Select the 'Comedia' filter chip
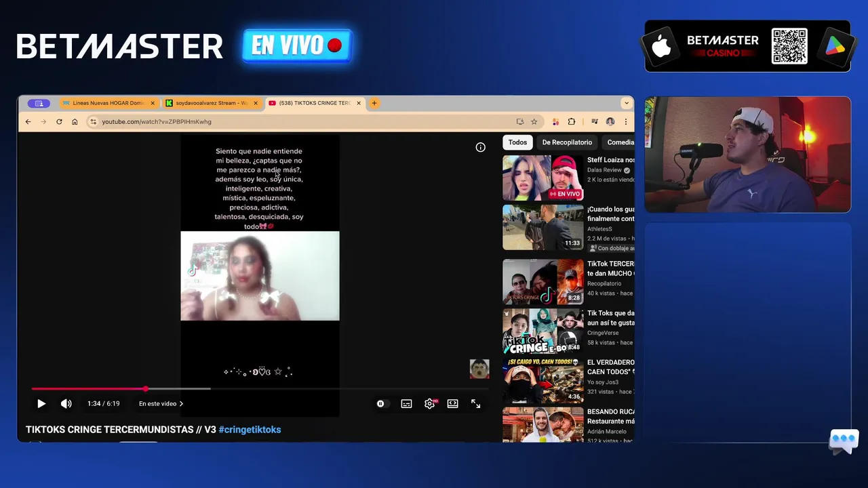Screen dimensions: 868x488 point(620,142)
